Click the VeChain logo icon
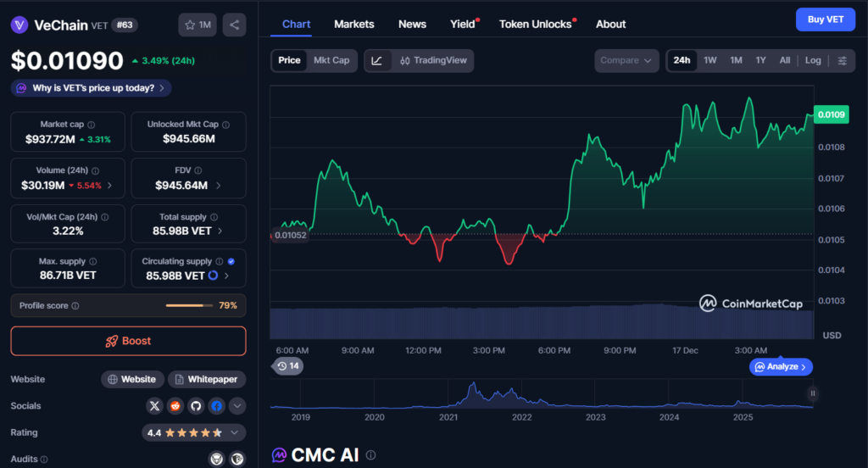The height and width of the screenshot is (468, 868). pos(19,25)
